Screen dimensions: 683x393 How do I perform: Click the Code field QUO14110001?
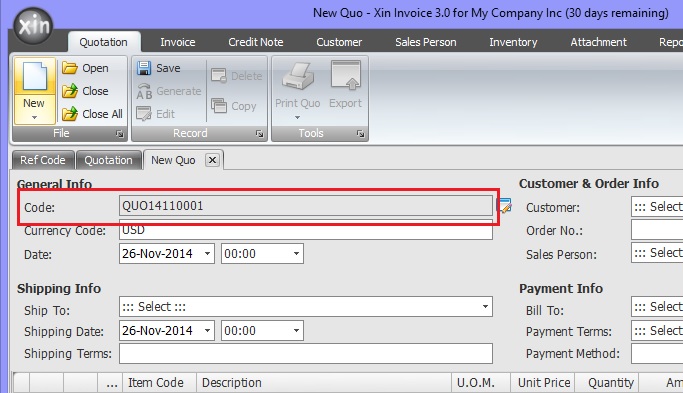pyautogui.click(x=306, y=206)
